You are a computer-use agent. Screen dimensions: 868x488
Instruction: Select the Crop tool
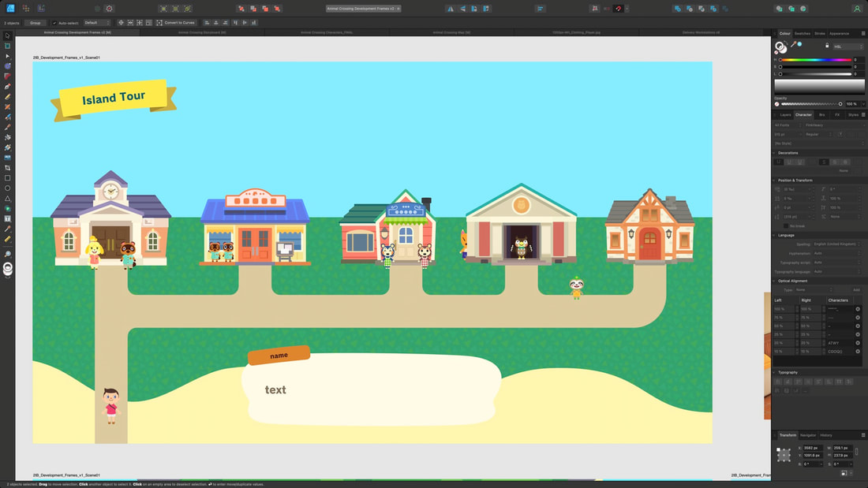pos(7,168)
